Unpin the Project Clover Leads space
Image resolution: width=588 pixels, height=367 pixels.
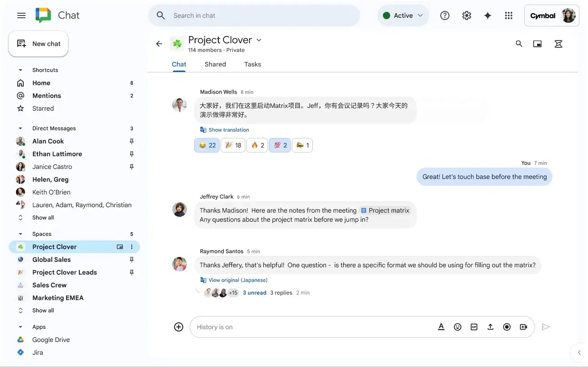click(132, 272)
